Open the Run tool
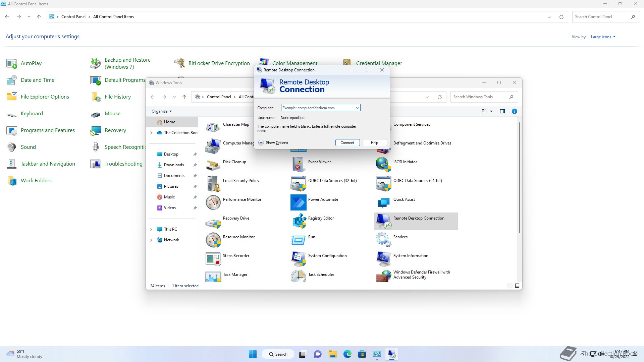This screenshot has height=362, width=644. pos(303,240)
